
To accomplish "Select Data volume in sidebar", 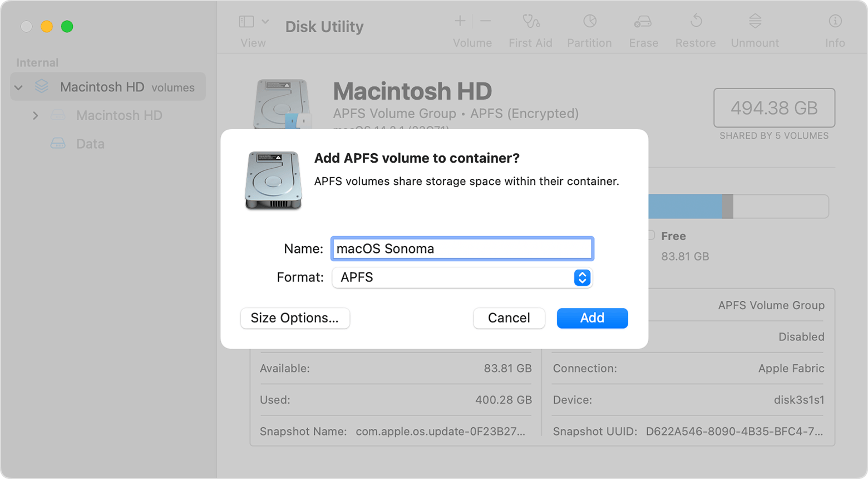I will click(90, 144).
